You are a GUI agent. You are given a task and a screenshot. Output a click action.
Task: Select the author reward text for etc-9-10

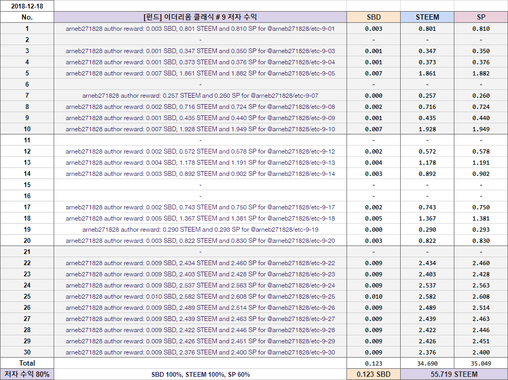tap(200, 129)
